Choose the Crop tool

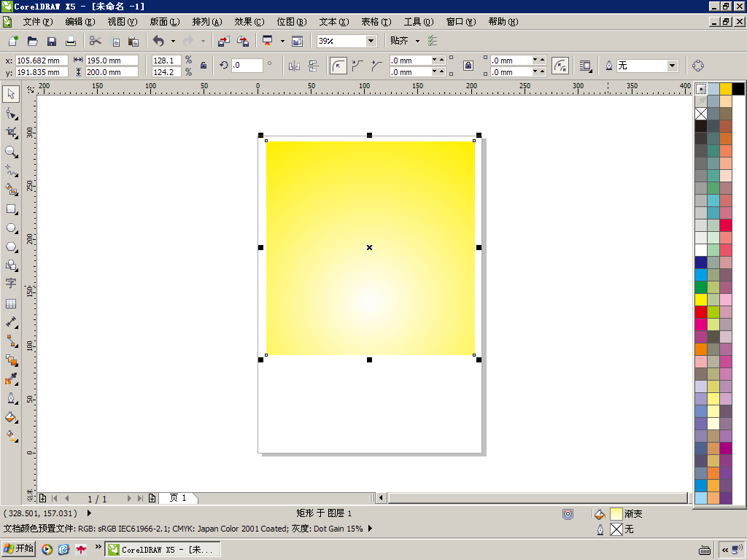pos(11,133)
